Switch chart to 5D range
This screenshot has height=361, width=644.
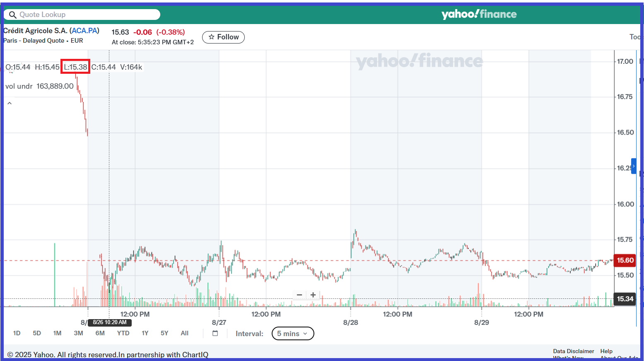pyautogui.click(x=37, y=333)
